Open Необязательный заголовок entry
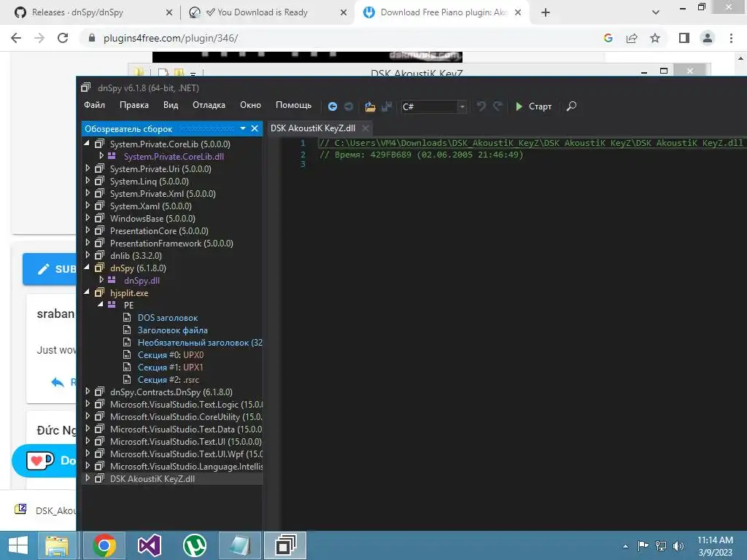The image size is (747, 560). coord(200,343)
